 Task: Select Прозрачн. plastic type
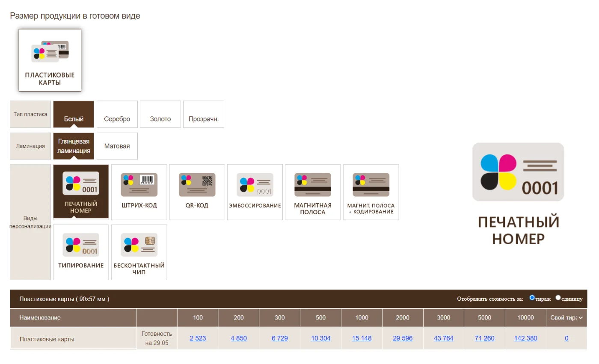204,114
